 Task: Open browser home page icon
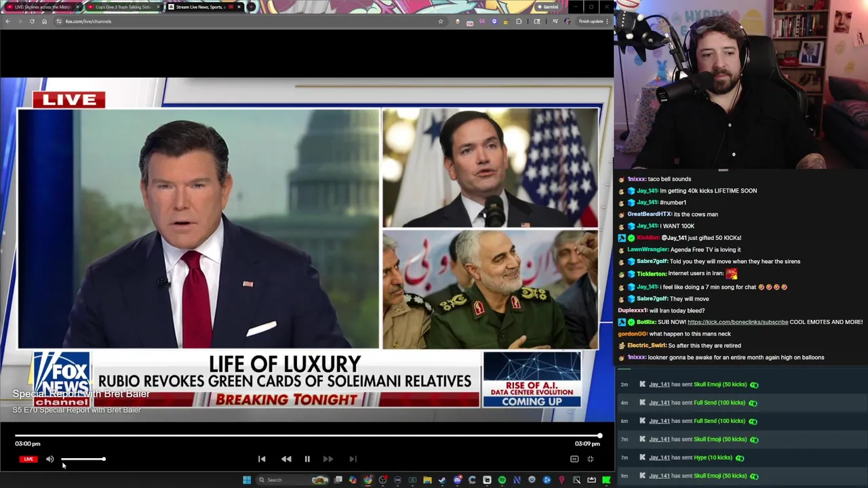pyautogui.click(x=44, y=21)
